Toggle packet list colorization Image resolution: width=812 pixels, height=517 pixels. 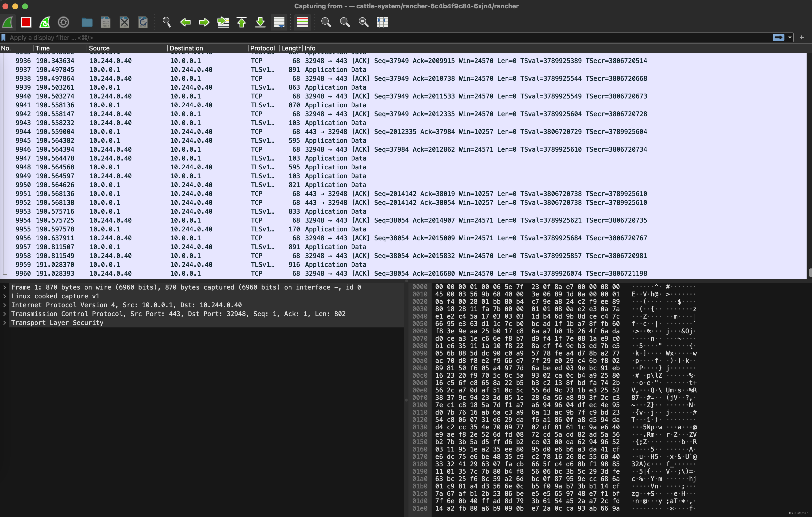tap(302, 22)
